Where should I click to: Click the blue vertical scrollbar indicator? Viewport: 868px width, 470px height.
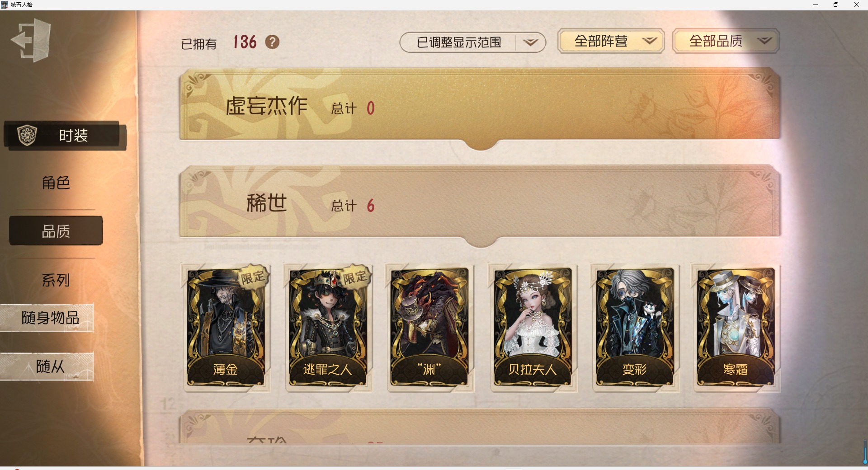pos(865,452)
